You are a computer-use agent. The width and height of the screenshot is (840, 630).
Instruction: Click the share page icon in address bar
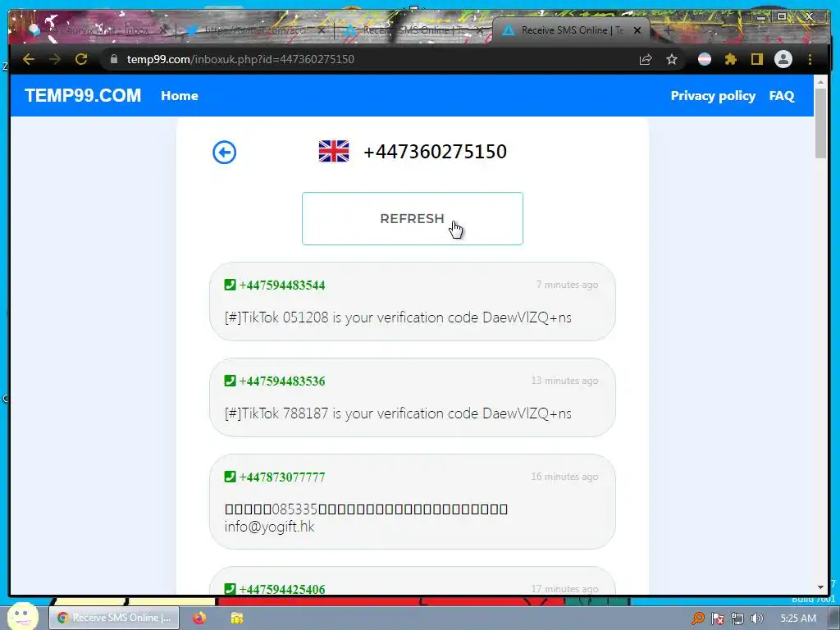pyautogui.click(x=646, y=59)
